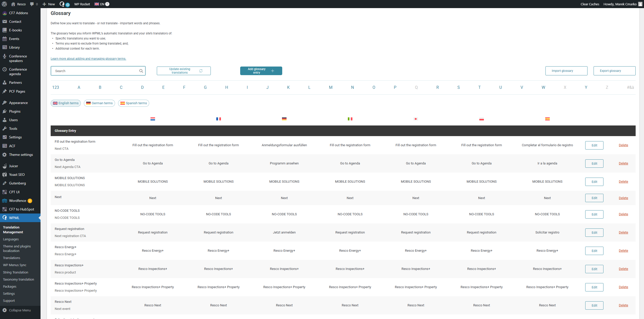The image size is (644, 319).
Task: Open the Wordfence shield icon in sidebar
Action: click(5, 201)
